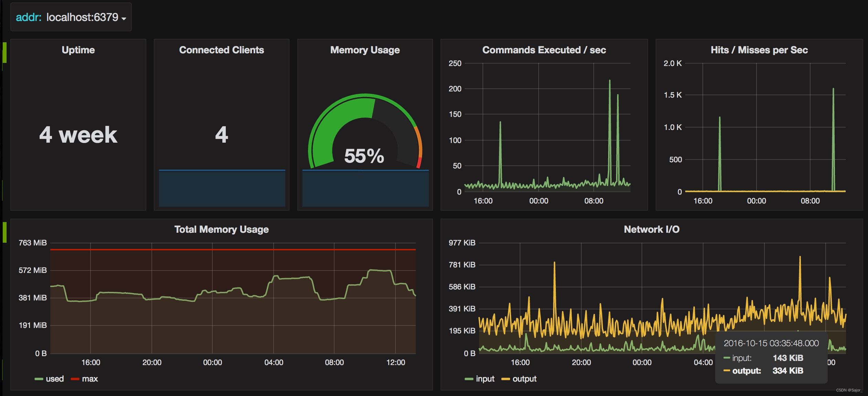Toggle the 'used' series in legend
868x396 pixels.
(x=55, y=379)
